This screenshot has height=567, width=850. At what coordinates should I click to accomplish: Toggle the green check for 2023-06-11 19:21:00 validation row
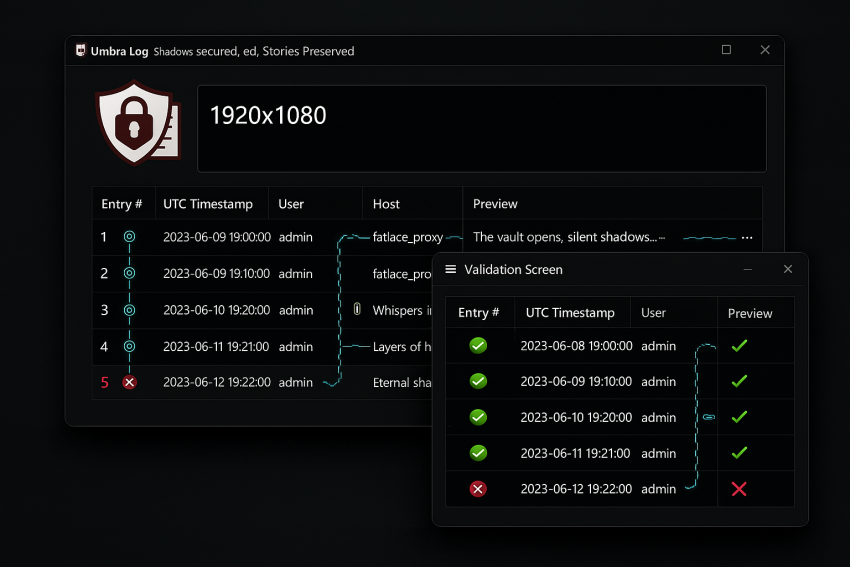point(478,453)
